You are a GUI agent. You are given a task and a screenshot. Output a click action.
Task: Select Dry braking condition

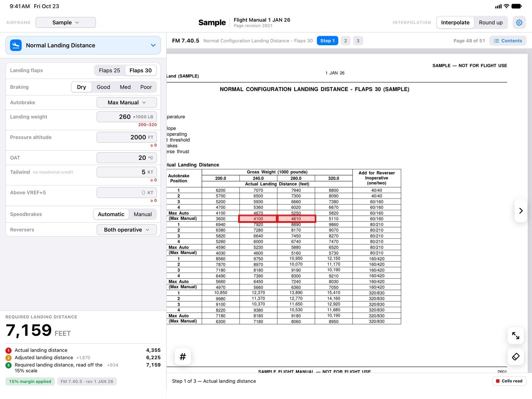81,87
